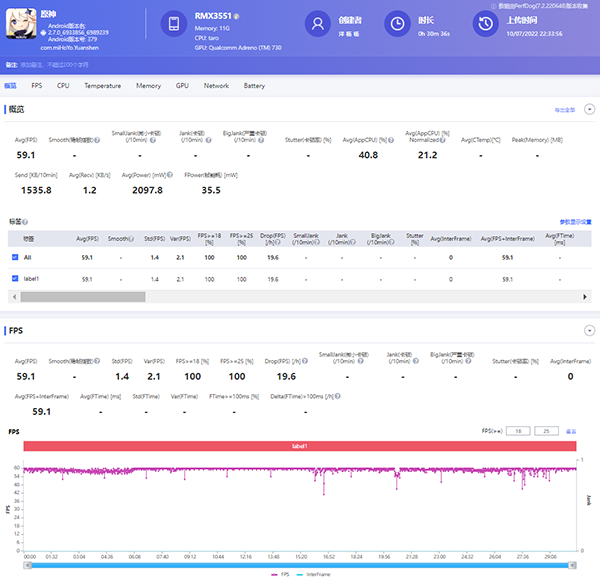
Task: Toggle the All row checkbox
Action: click(x=13, y=257)
